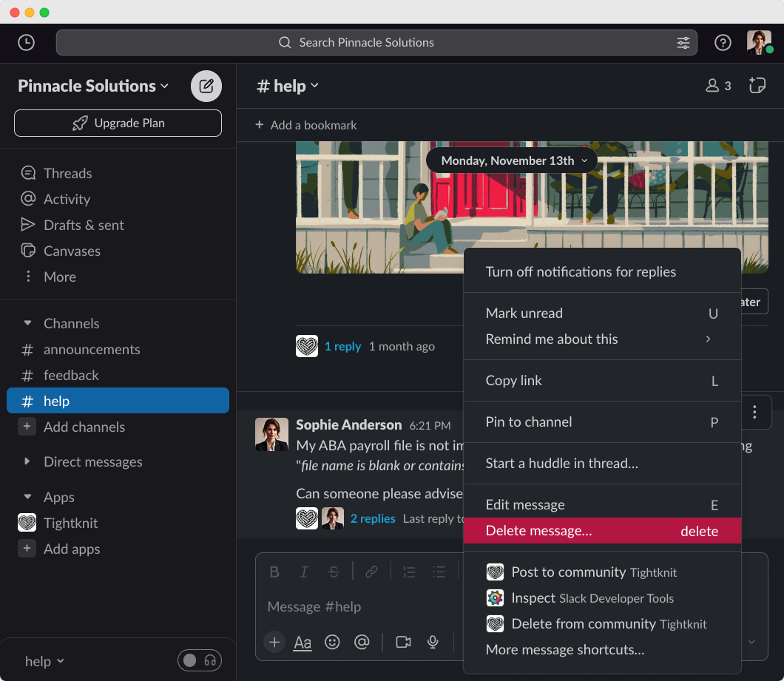
Task: Click Sophie Anderson's name on the message
Action: (x=349, y=424)
